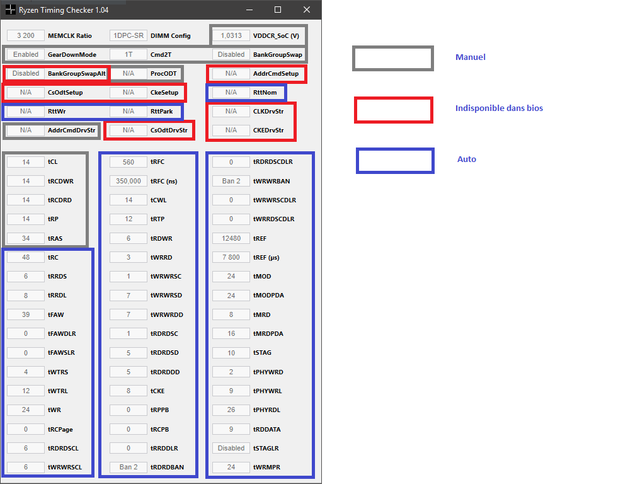Click the tWRMPR value field
Viewport: 640px width, 484px height.
(x=231, y=467)
